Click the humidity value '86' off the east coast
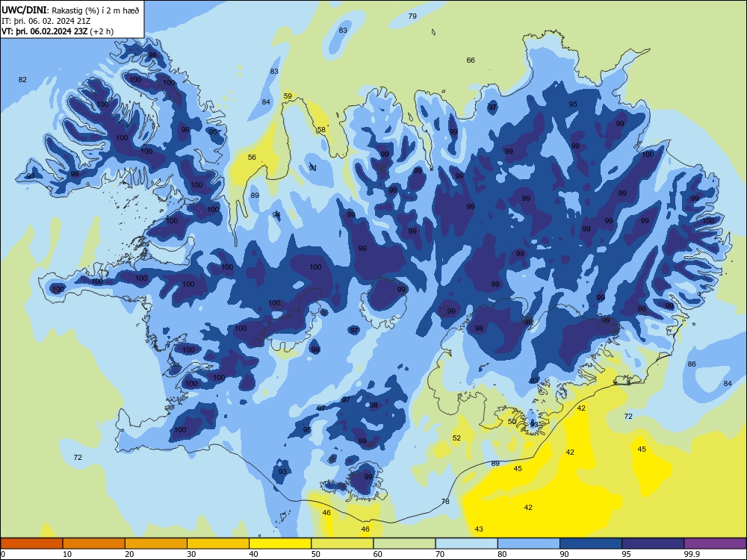The height and width of the screenshot is (560, 747). (692, 364)
